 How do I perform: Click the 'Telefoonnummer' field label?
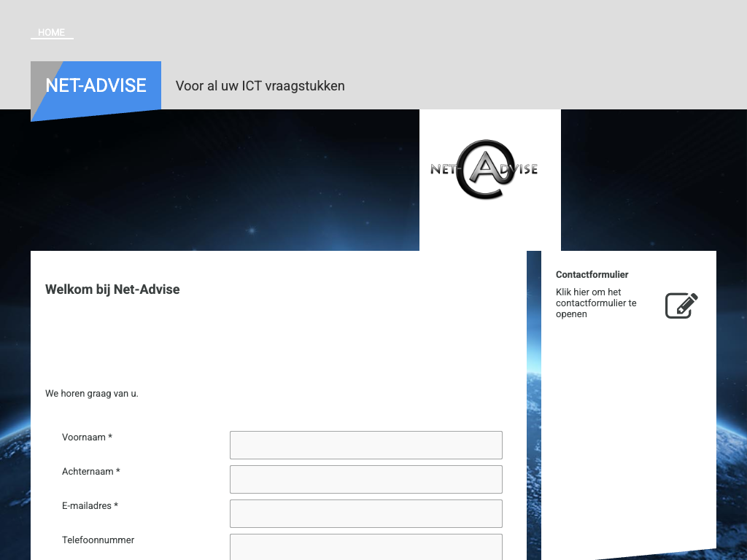(98, 540)
